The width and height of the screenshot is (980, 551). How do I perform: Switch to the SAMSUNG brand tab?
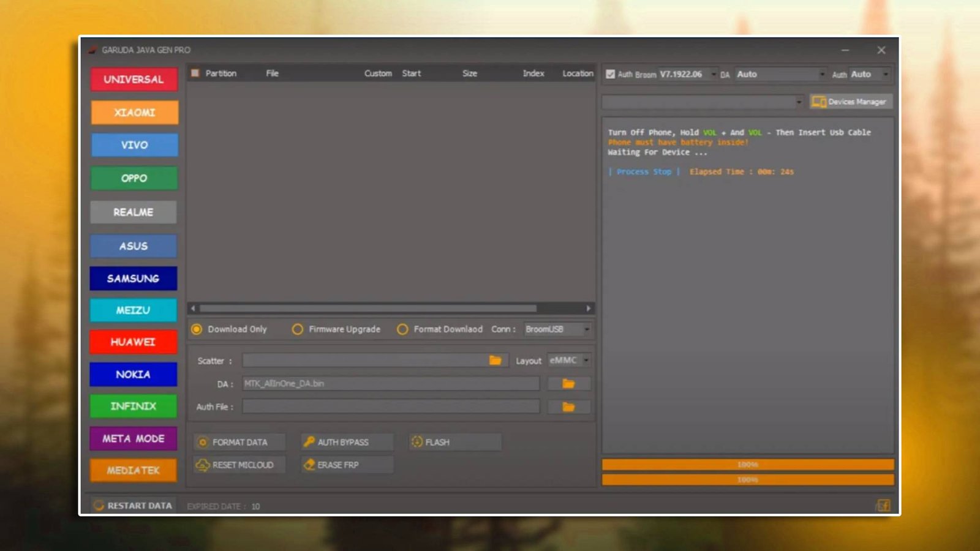(x=134, y=279)
